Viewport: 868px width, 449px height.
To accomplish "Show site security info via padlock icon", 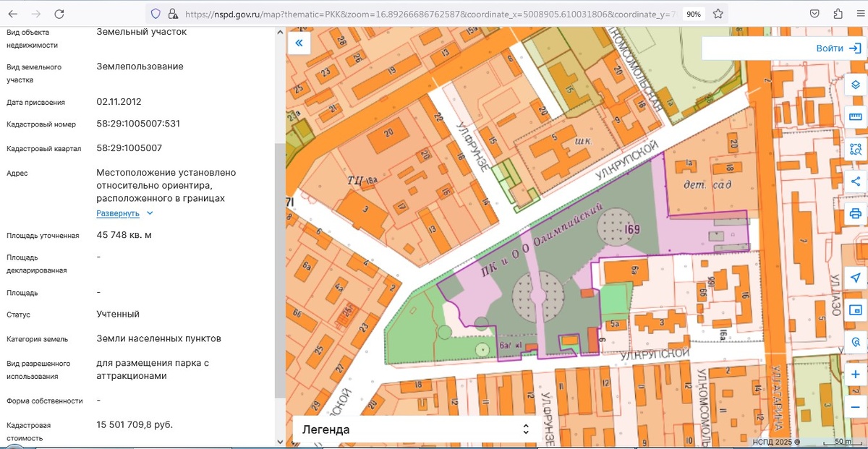I will [172, 14].
